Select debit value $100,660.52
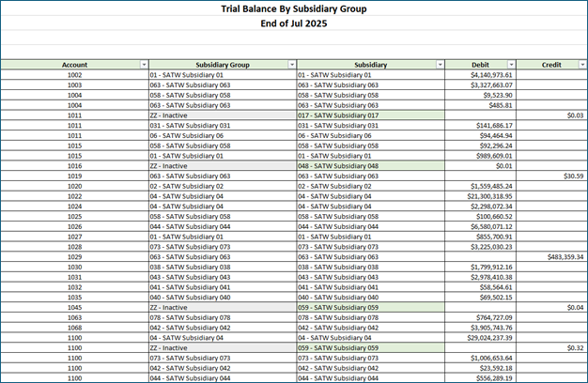 coord(480,217)
